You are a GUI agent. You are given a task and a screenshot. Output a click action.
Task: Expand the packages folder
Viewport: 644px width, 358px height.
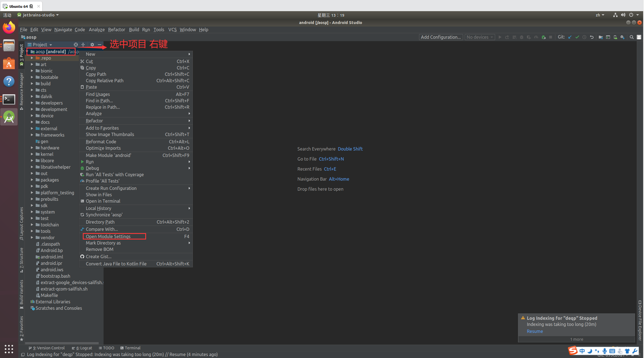tap(32, 180)
